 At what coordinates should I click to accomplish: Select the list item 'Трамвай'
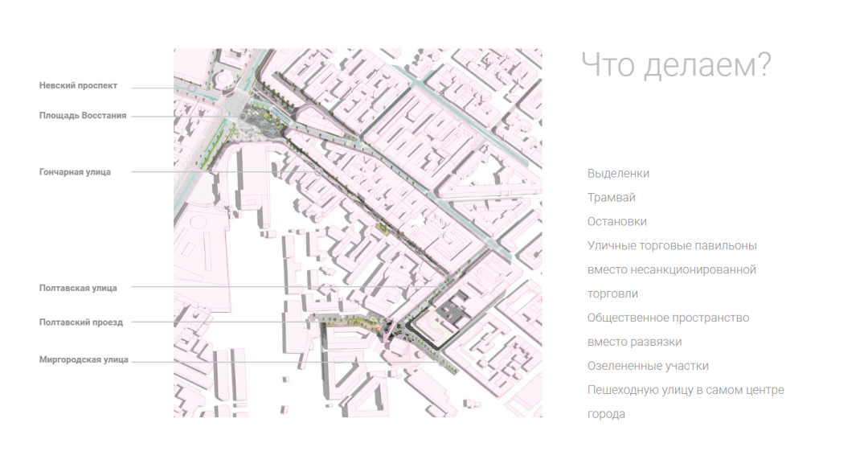(611, 197)
